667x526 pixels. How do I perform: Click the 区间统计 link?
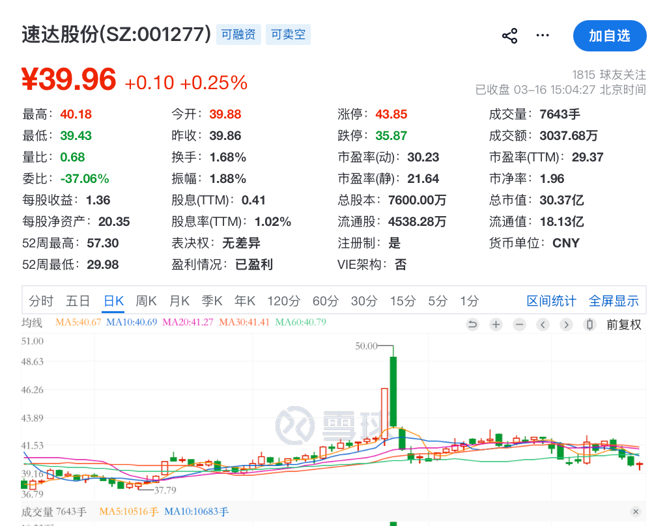[551, 301]
